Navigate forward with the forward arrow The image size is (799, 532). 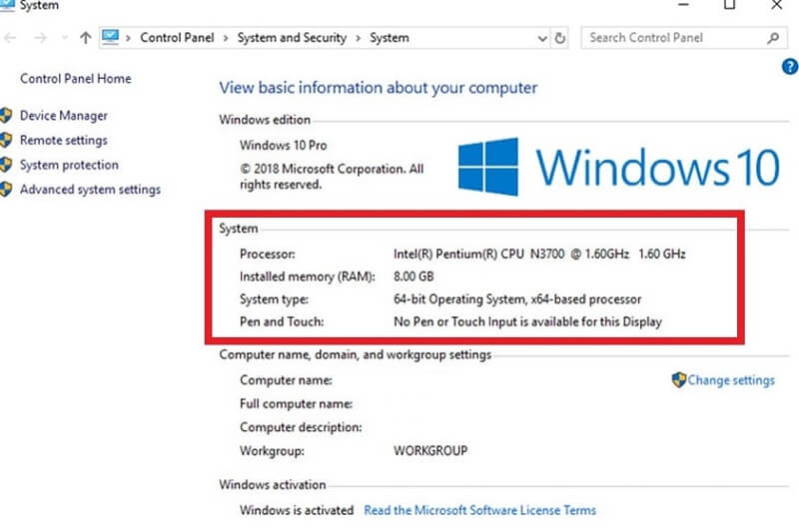(x=40, y=38)
